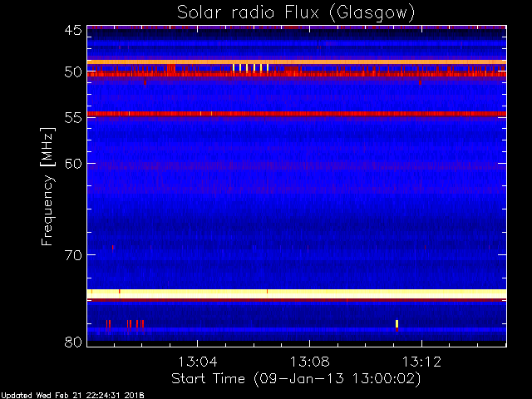The image size is (532, 399).
Task: Click the bright pale-yellow interference band near 74 MHz
Action: tap(297, 293)
